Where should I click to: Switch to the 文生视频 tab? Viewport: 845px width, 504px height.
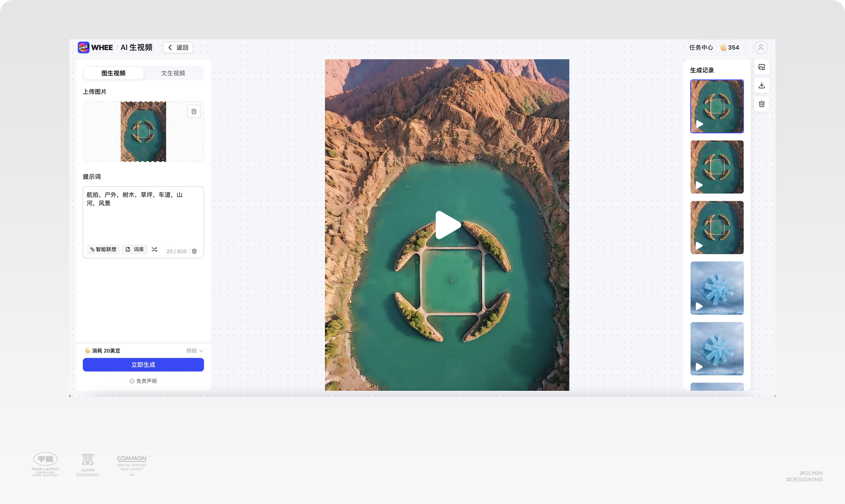[x=173, y=73]
